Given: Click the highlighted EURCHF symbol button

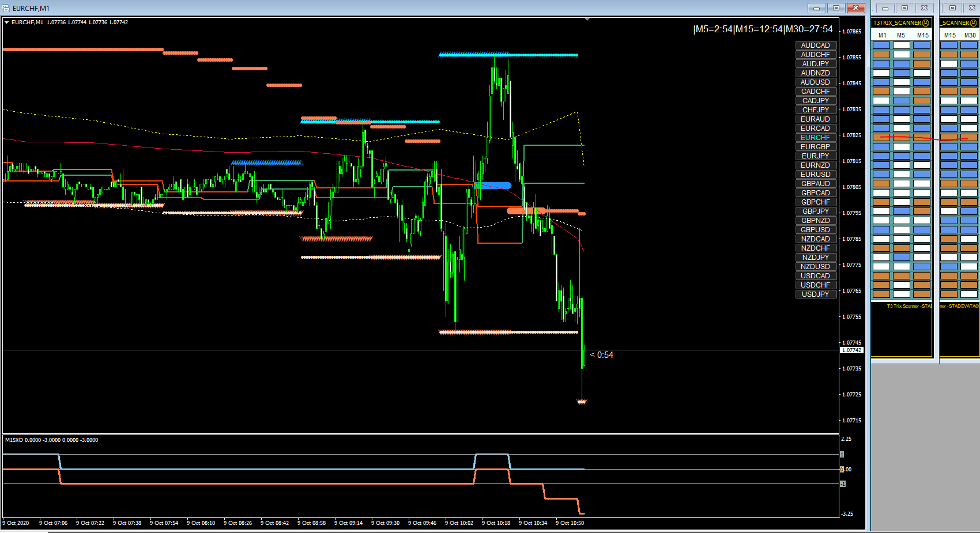Looking at the screenshot, I should click(x=816, y=138).
